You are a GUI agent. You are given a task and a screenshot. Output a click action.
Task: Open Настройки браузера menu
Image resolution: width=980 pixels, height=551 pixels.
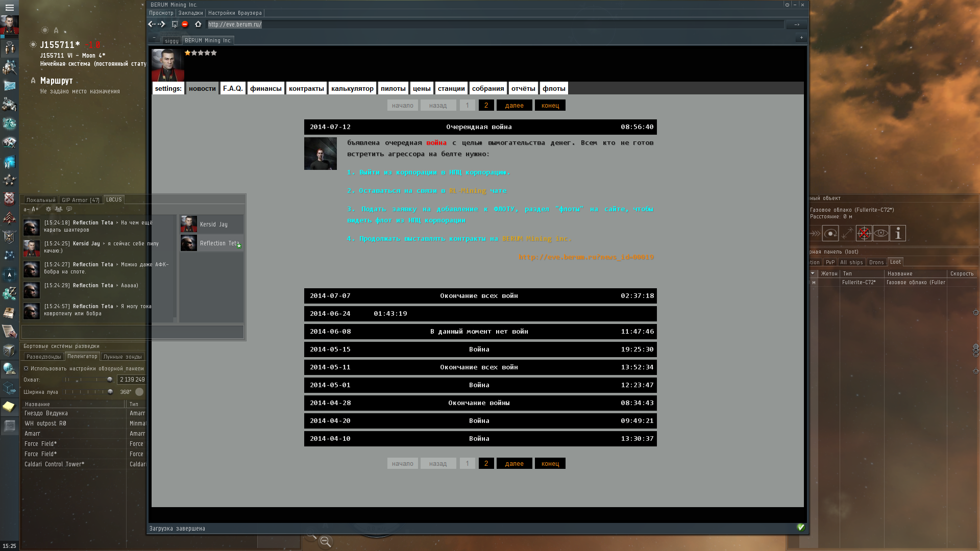point(235,13)
